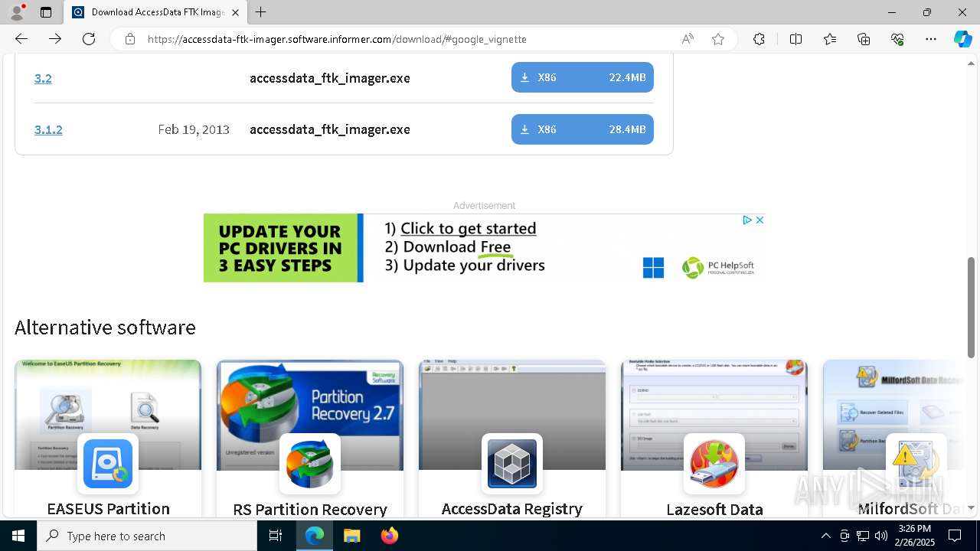Viewport: 980px width, 551px height.
Task: Select the file name in the 3.2 row
Action: [x=330, y=78]
